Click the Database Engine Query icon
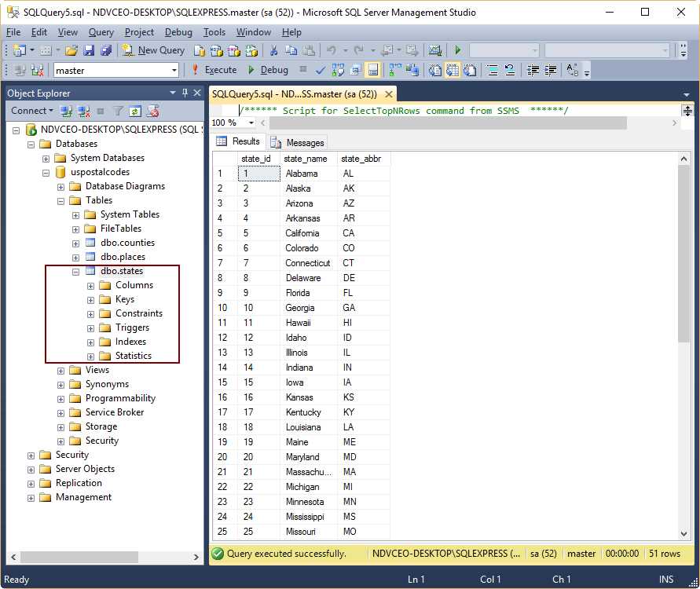The width and height of the screenshot is (700, 589). point(200,51)
